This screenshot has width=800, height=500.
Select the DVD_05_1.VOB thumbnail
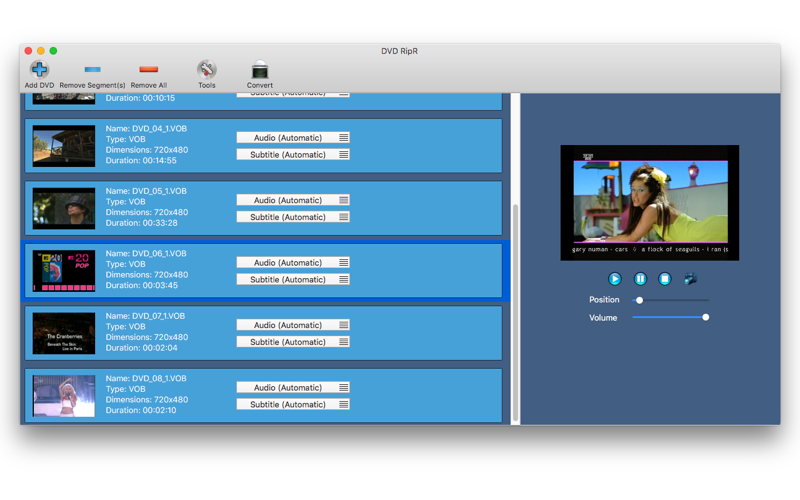pyautogui.click(x=64, y=208)
